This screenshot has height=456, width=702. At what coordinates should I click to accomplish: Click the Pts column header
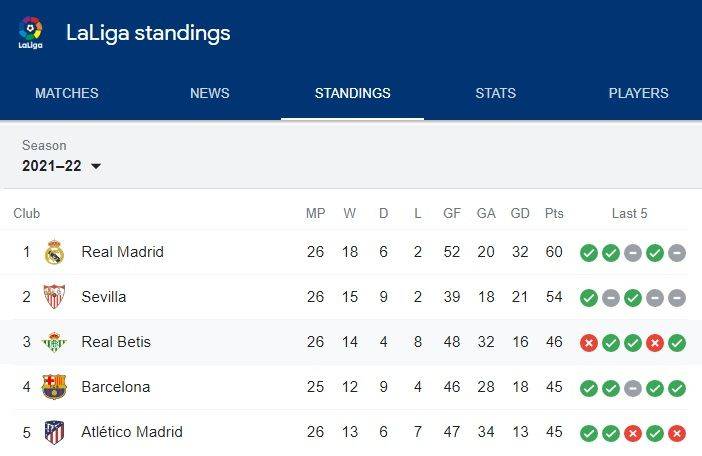tap(554, 213)
